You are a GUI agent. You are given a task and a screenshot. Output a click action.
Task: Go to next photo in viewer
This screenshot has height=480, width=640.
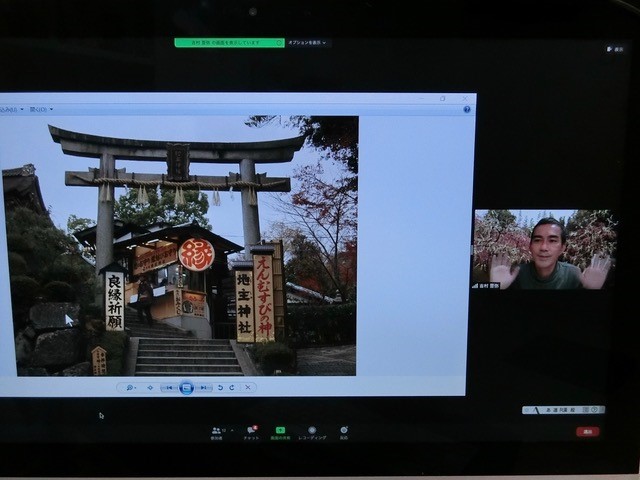coord(203,388)
